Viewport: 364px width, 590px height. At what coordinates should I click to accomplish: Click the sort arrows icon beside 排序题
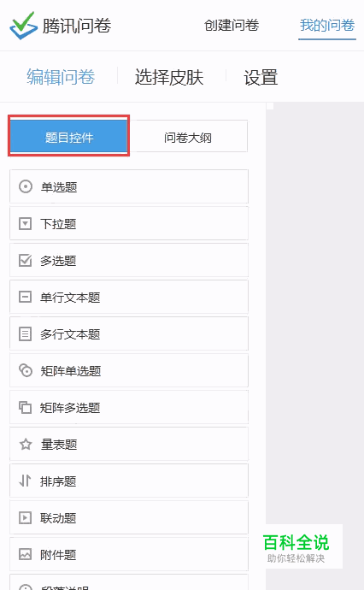point(25,481)
